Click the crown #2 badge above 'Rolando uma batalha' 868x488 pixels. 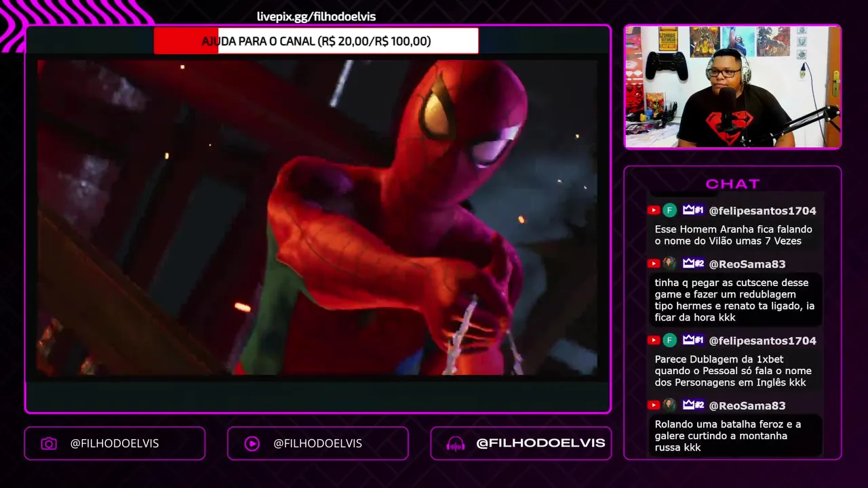[x=693, y=405]
